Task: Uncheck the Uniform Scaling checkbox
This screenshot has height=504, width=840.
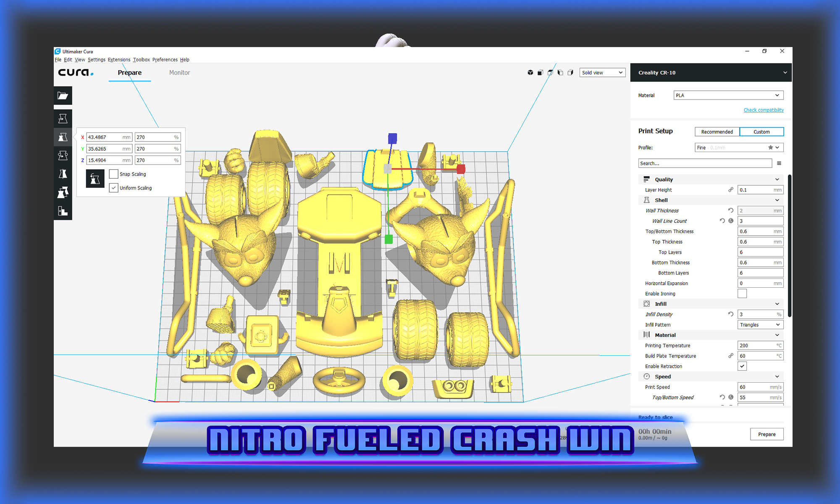Action: (113, 188)
